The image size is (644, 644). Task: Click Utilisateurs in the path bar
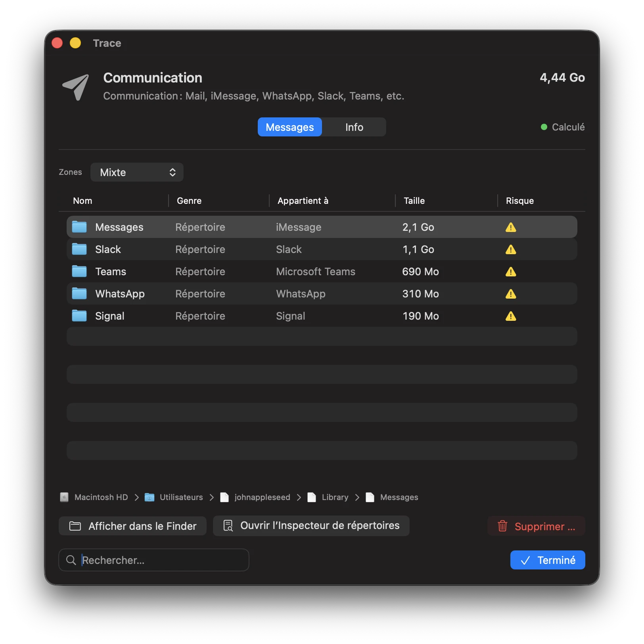coord(181,497)
